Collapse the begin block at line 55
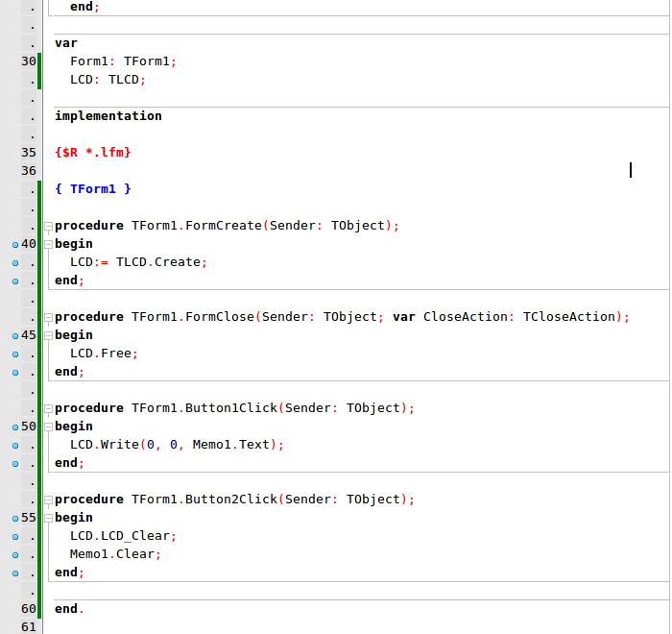 48,518
